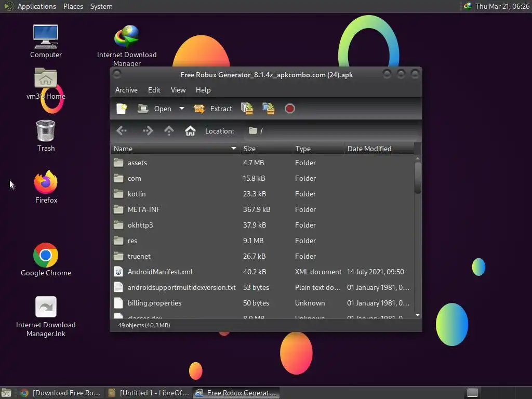Screen dimensions: 532x399
Task: Click the Home location icon
Action: tap(190, 130)
